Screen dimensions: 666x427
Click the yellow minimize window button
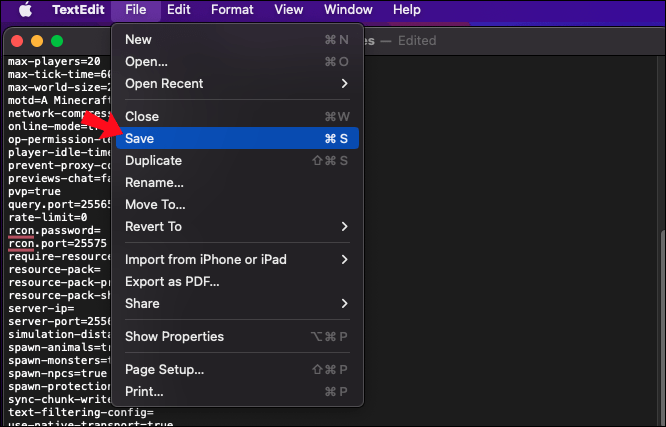point(38,41)
